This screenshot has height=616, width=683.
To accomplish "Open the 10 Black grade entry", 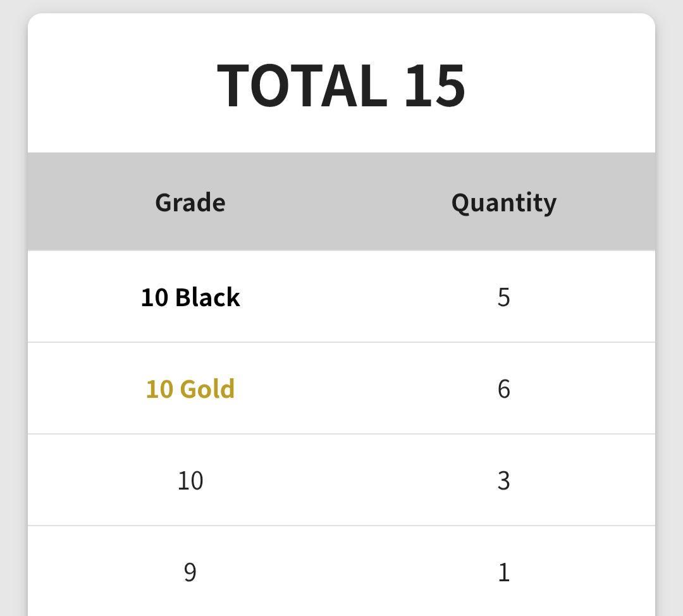I will [190, 297].
